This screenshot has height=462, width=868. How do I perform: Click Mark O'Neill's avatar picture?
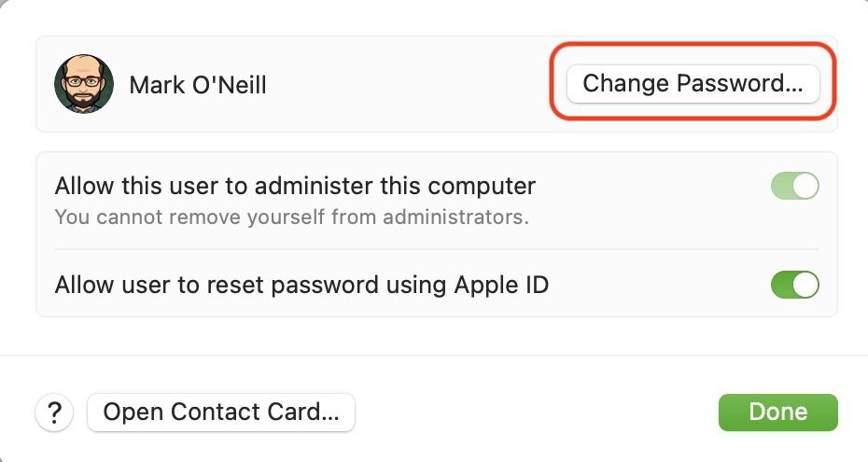point(84,84)
